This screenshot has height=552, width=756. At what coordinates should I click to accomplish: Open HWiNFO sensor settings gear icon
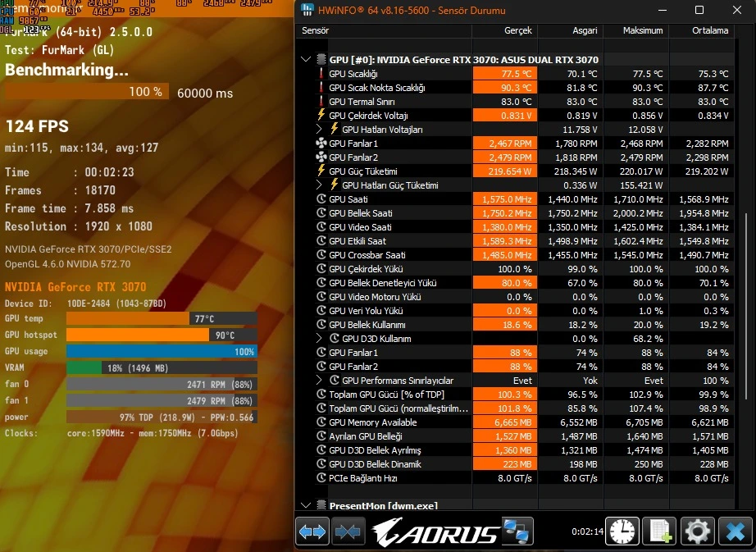click(697, 531)
